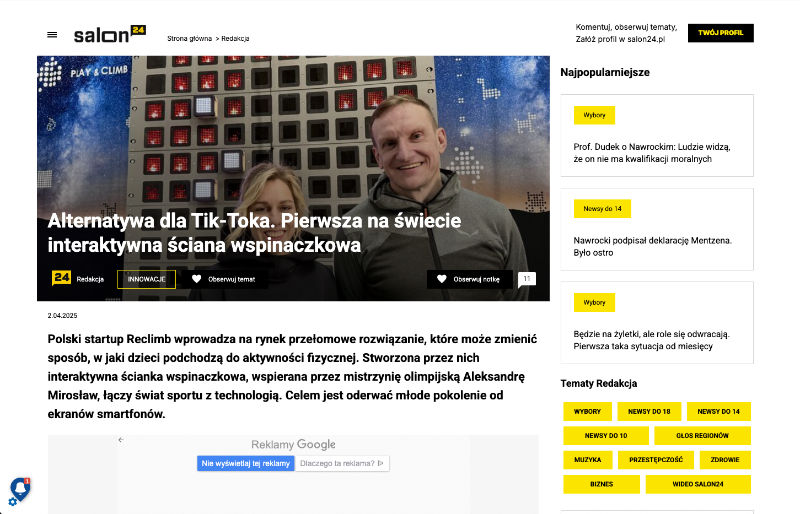Click the TWÓJ PROFIL button

pyautogui.click(x=720, y=33)
